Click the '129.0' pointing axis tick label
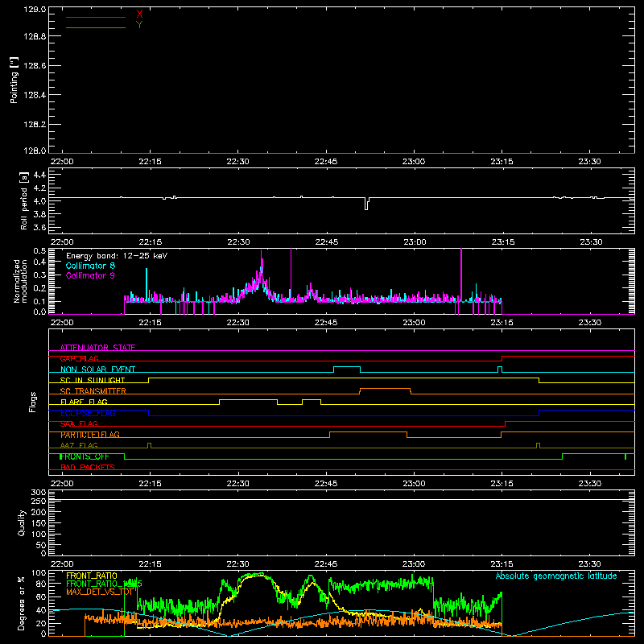This screenshot has height=644, width=644. click(x=35, y=9)
